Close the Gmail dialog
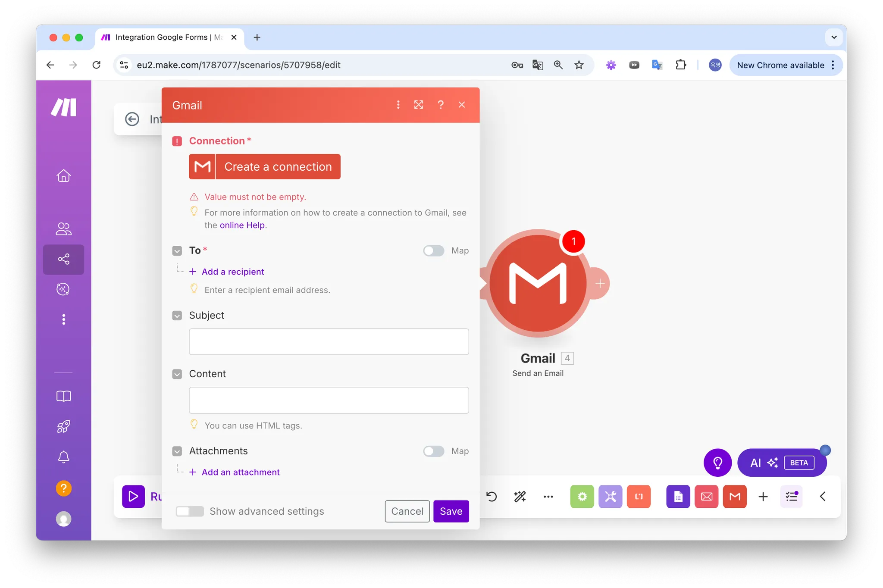The height and width of the screenshot is (588, 883). (x=462, y=105)
